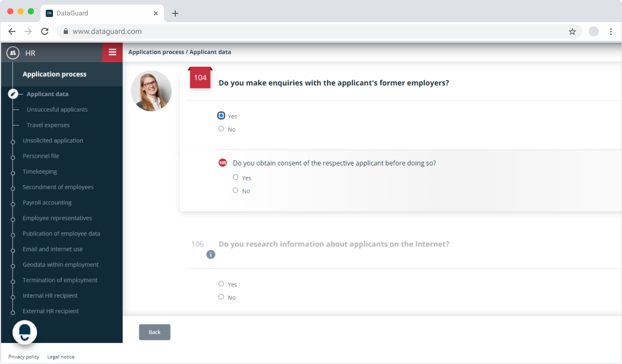The image size is (622, 364).
Task: Go to Secondment of employees
Action: pyautogui.click(x=58, y=187)
